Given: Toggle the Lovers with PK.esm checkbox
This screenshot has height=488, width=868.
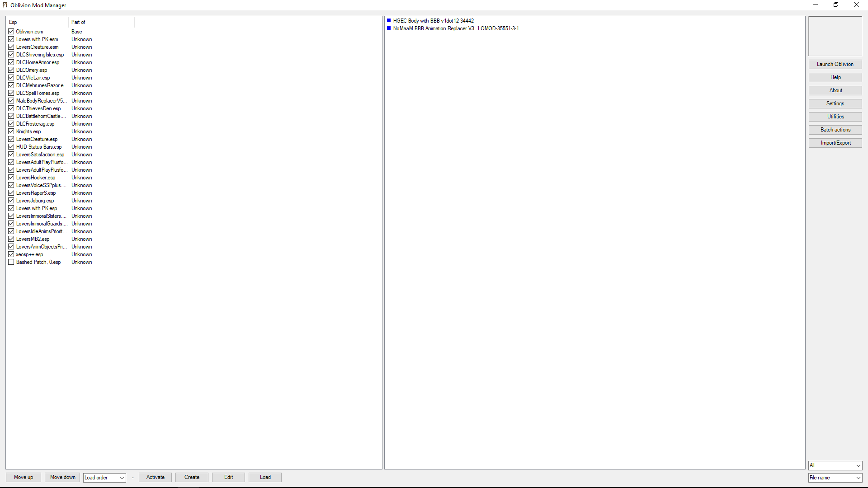Looking at the screenshot, I should [x=11, y=39].
